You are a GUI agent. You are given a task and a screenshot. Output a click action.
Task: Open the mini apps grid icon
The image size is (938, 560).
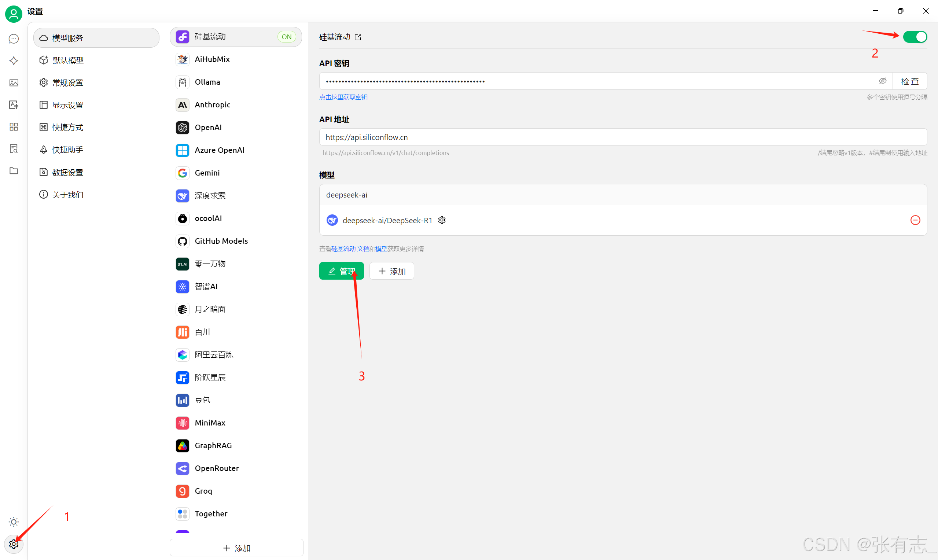[x=14, y=127]
